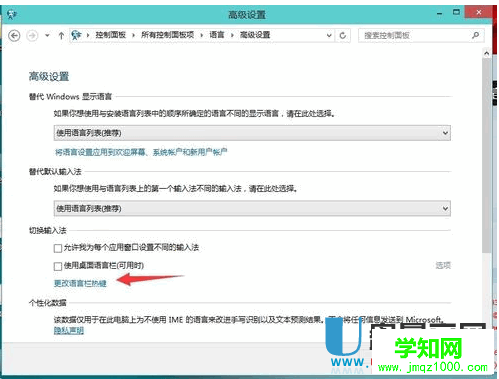Click the 选项 link beside language bar
499x379 pixels.
point(443,266)
